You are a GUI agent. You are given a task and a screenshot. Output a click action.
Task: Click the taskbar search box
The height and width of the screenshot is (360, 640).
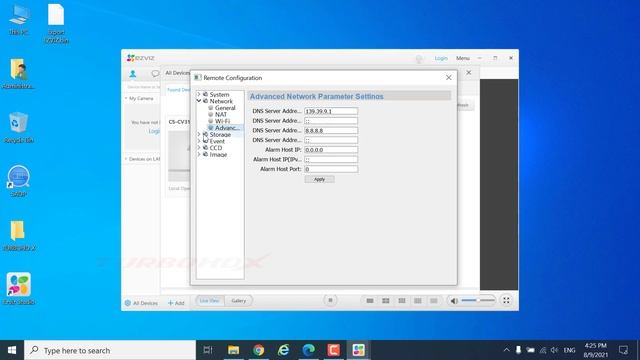(x=110, y=350)
